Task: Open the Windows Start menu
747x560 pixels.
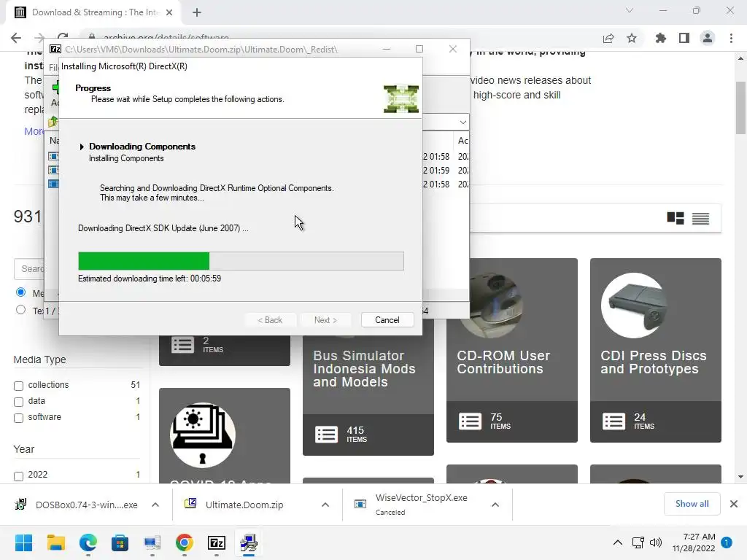Action: pyautogui.click(x=23, y=542)
